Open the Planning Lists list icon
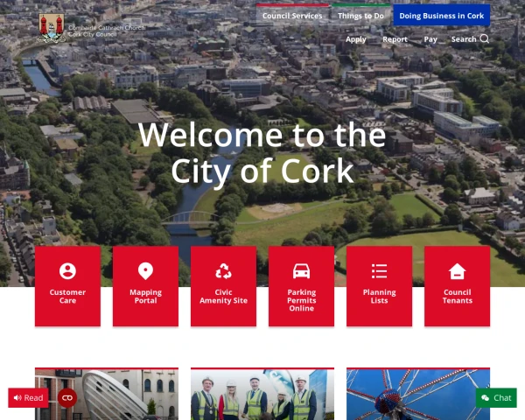 click(379, 271)
